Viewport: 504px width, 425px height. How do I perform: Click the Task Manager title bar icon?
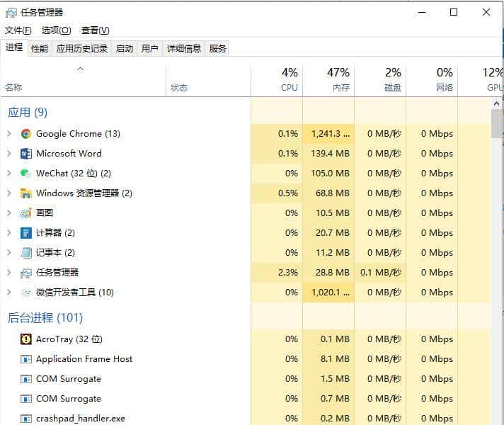coord(11,13)
